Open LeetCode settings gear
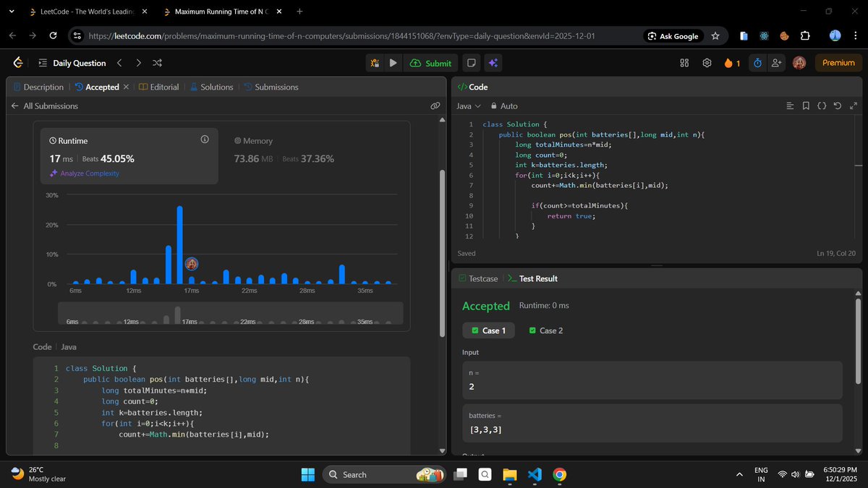The image size is (868, 488). [707, 63]
